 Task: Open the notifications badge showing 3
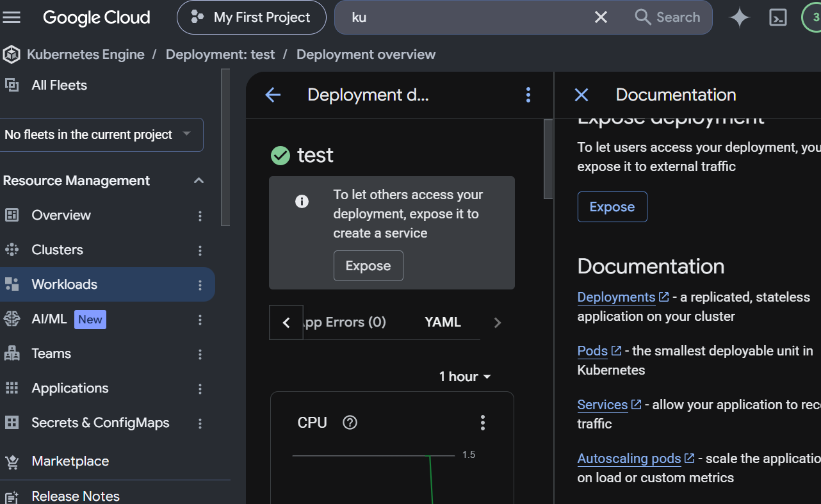pos(812,17)
